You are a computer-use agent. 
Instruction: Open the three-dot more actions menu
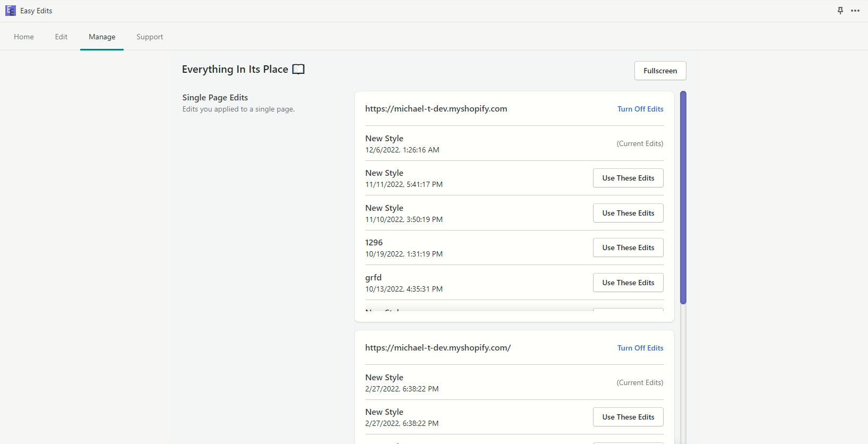pos(855,11)
